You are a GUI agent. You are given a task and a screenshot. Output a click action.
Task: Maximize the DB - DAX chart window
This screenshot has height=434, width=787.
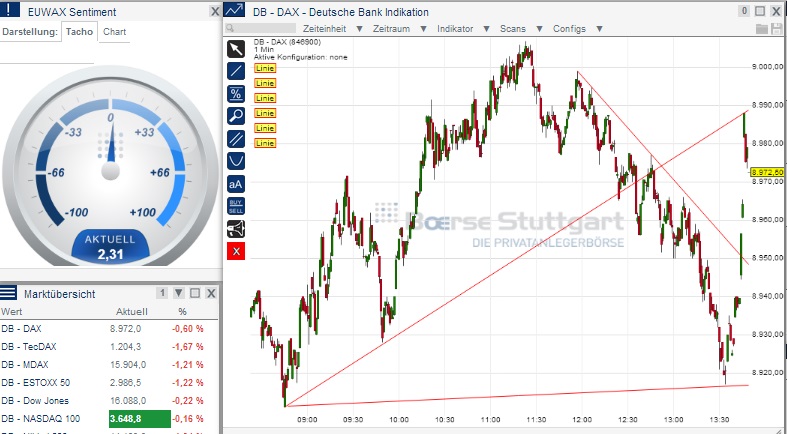tap(760, 11)
